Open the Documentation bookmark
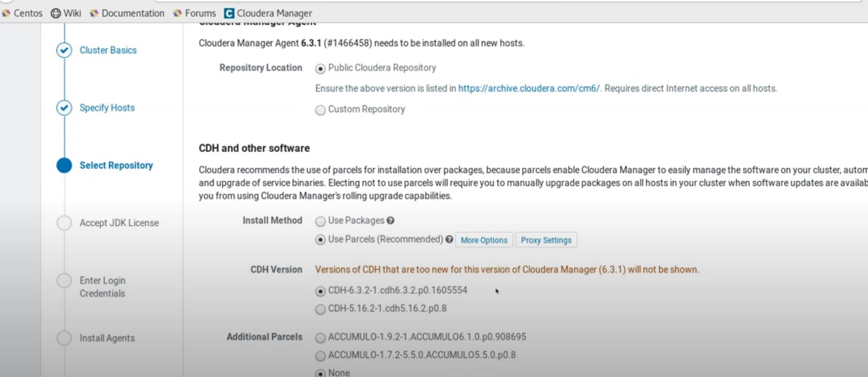Screen dimensions: 868x377 pos(127,13)
